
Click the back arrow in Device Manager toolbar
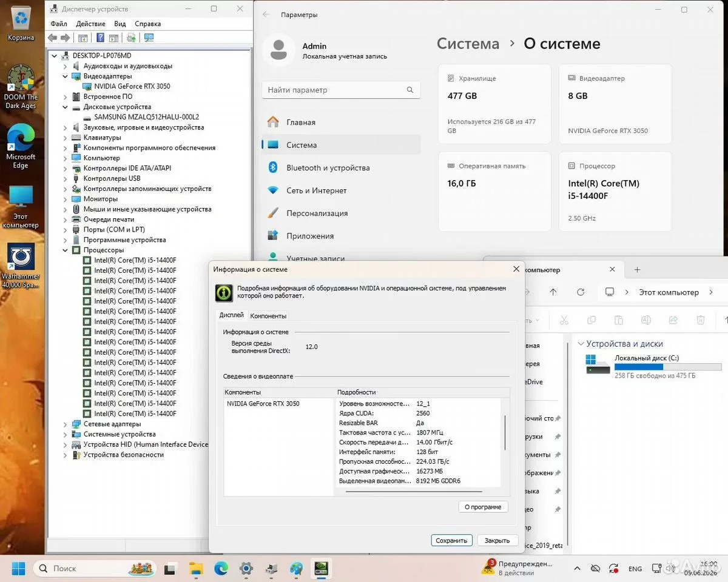click(x=52, y=38)
